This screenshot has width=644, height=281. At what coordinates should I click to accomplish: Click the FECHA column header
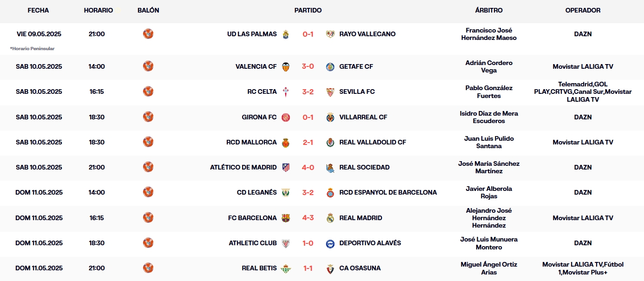coord(38,10)
